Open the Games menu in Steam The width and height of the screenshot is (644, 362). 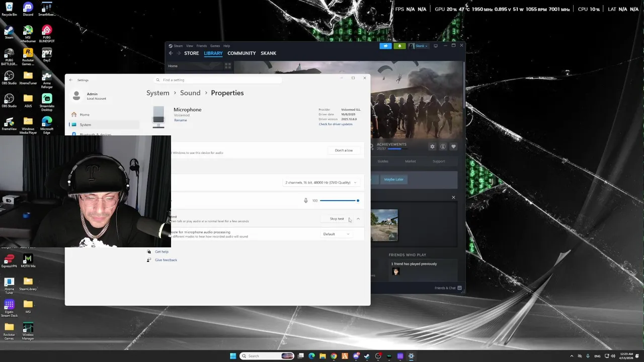(x=215, y=46)
